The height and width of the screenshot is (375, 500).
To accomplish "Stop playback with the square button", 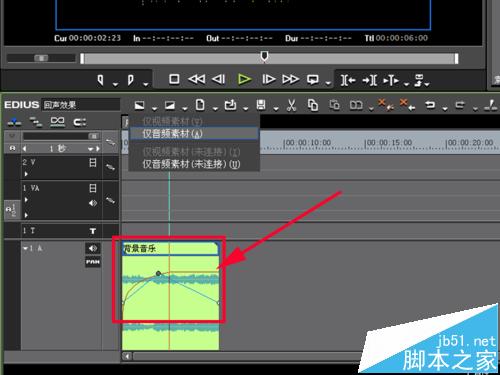I will (x=174, y=79).
